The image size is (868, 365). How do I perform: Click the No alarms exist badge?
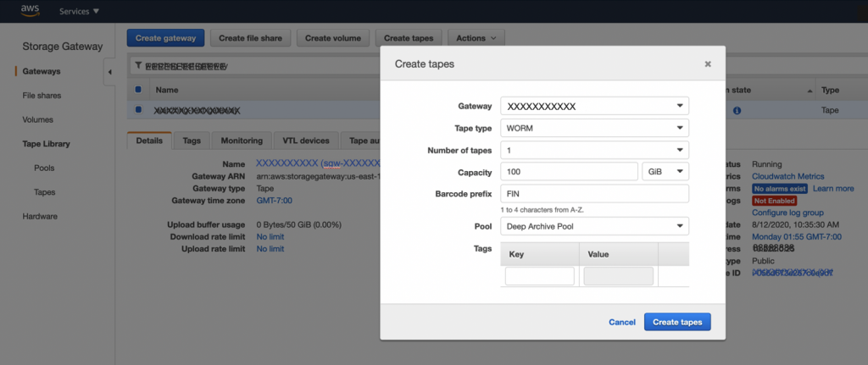780,189
